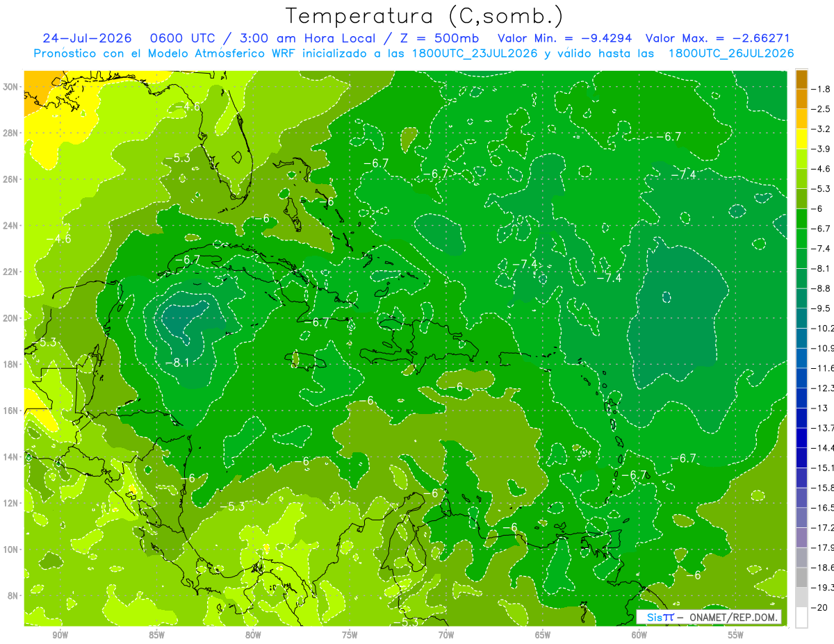This screenshot has width=834, height=644.
Task: Click the '-8.1' contour label on the map
Action: (177, 362)
